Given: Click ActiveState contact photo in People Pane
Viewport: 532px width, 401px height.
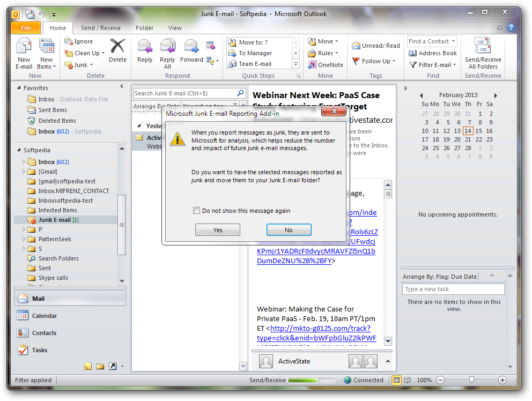Looking at the screenshot, I should [265, 361].
